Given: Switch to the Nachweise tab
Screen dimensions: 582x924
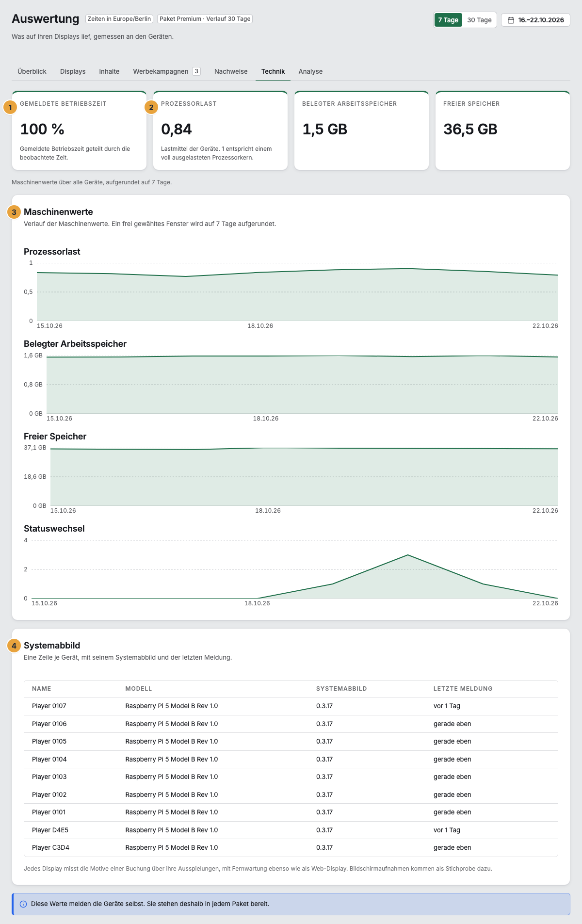Looking at the screenshot, I should click(x=231, y=71).
